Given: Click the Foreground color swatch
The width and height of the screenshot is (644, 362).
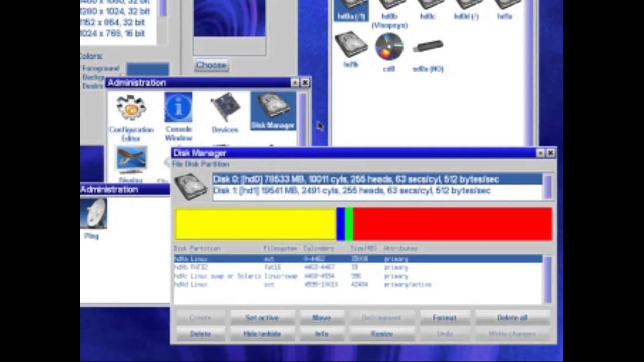Looking at the screenshot, I should (x=147, y=69).
